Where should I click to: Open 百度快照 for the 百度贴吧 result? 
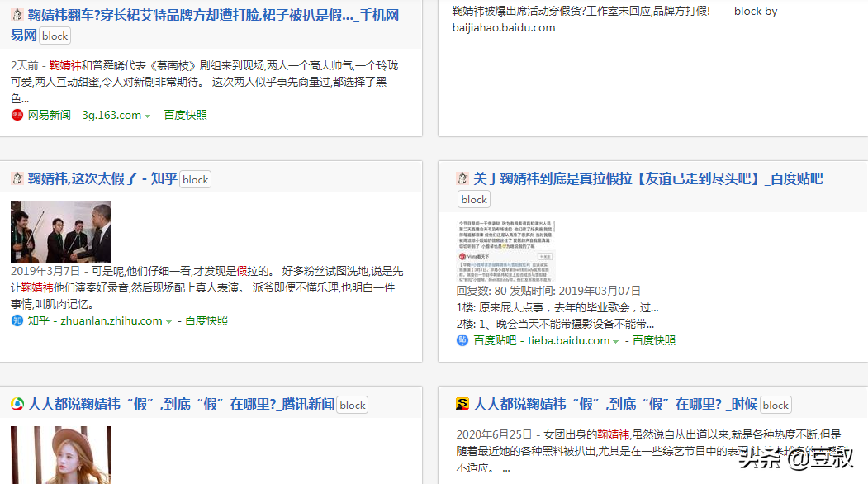[x=654, y=340]
